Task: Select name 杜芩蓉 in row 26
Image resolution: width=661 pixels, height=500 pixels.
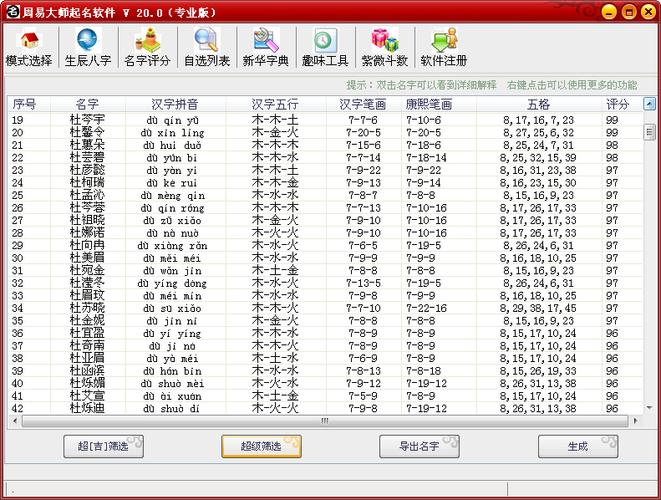Action: [87, 207]
